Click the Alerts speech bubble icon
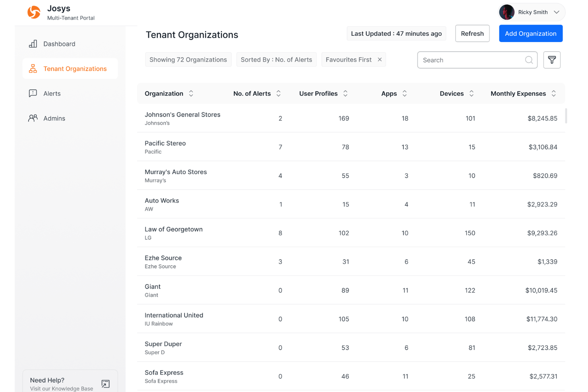Screen dimensions: 588x392 pos(33,93)
